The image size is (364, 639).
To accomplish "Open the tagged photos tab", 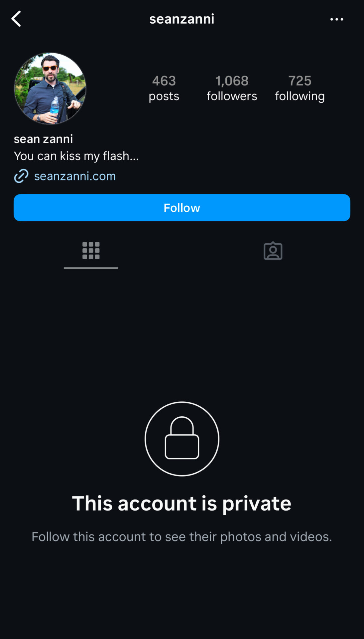I will pyautogui.click(x=273, y=251).
